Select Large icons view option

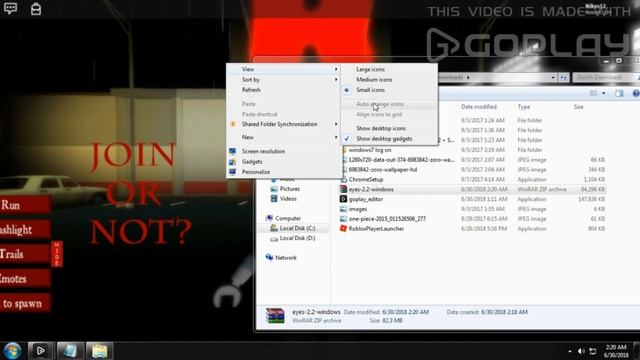click(389, 69)
